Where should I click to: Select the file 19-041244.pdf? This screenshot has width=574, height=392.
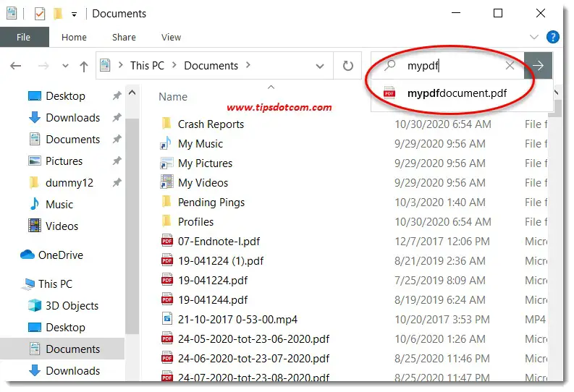213,300
